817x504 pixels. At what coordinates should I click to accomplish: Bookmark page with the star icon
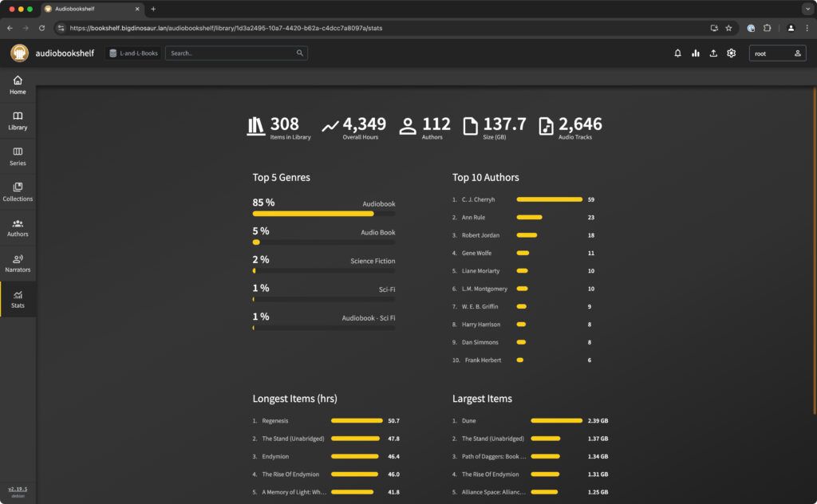point(728,28)
